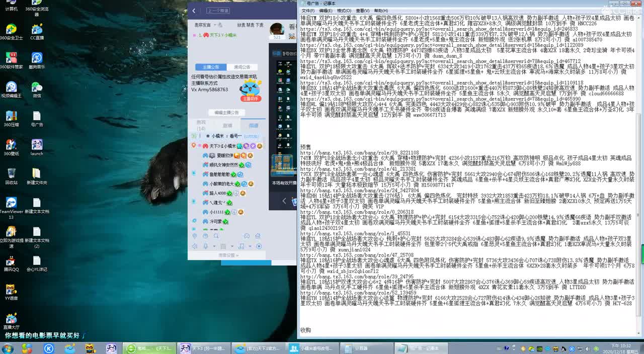Click the record circle icon in YY toolbar

(259, 246)
